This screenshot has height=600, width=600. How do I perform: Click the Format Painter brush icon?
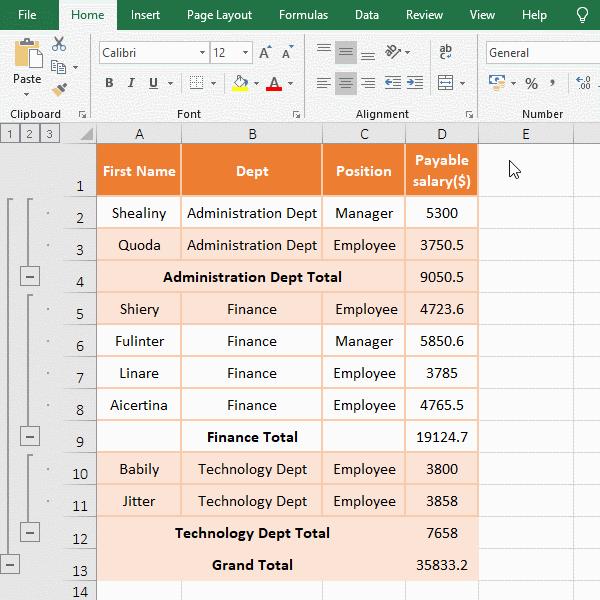[59, 89]
